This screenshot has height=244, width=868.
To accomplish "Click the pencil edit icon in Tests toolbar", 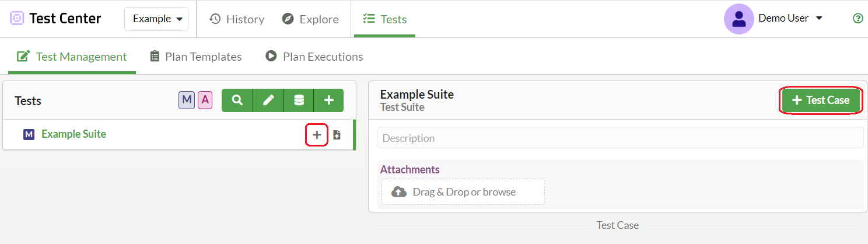I will [x=268, y=100].
